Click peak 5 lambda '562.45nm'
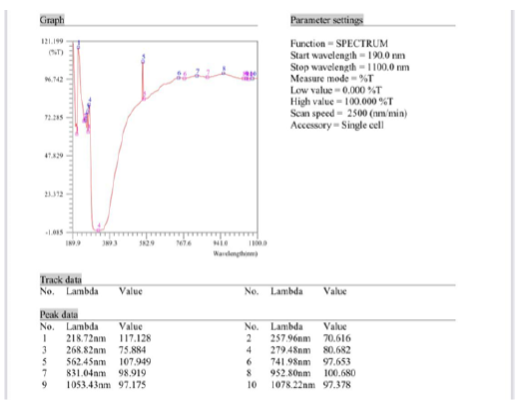This screenshot has width=532, height=407. coord(86,362)
